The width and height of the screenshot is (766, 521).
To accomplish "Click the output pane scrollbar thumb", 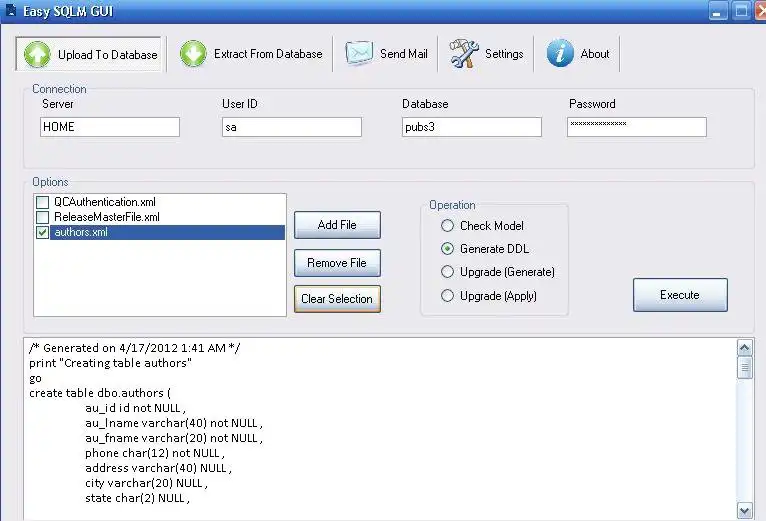I will pyautogui.click(x=745, y=368).
